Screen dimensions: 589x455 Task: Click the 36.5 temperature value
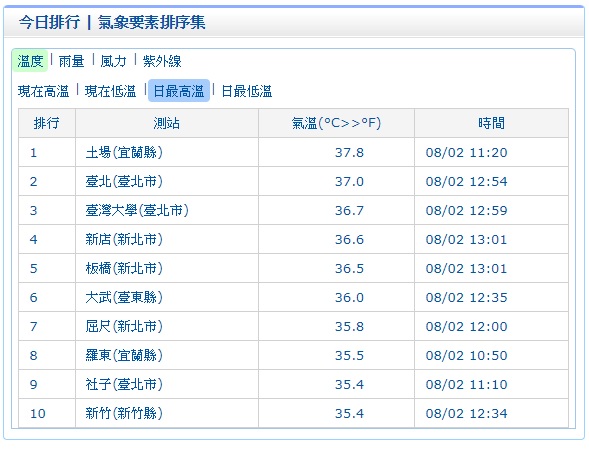[x=349, y=268]
